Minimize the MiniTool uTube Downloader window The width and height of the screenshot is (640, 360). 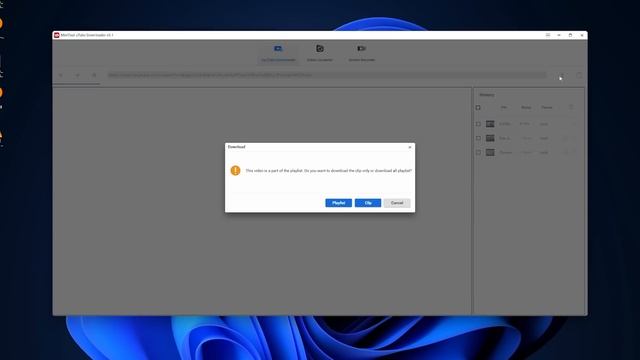[559, 35]
